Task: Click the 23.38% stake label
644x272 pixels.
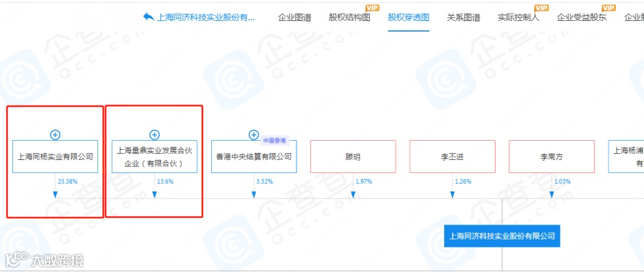Action: coord(67,181)
